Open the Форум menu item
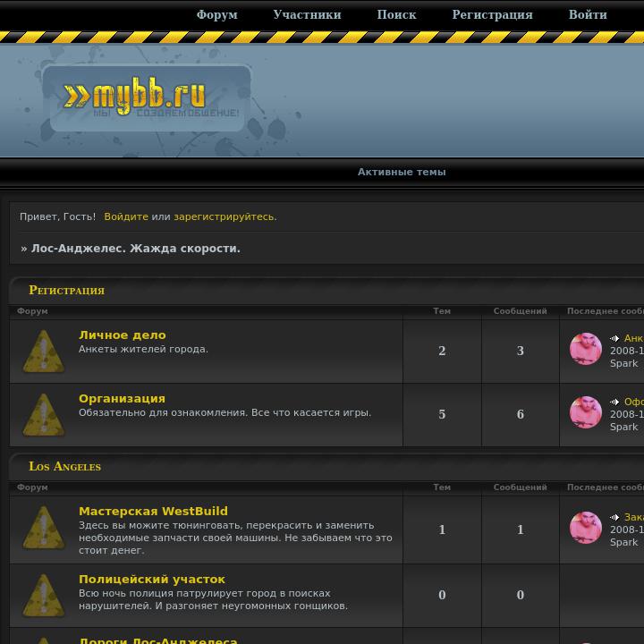Screen dimensions: 644x644 click(x=216, y=15)
